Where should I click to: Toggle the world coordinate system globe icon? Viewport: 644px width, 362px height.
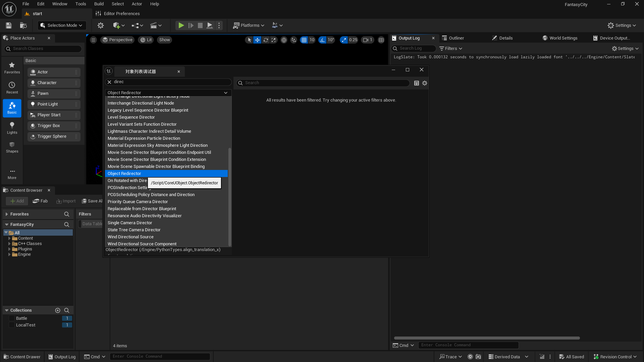pyautogui.click(x=284, y=40)
